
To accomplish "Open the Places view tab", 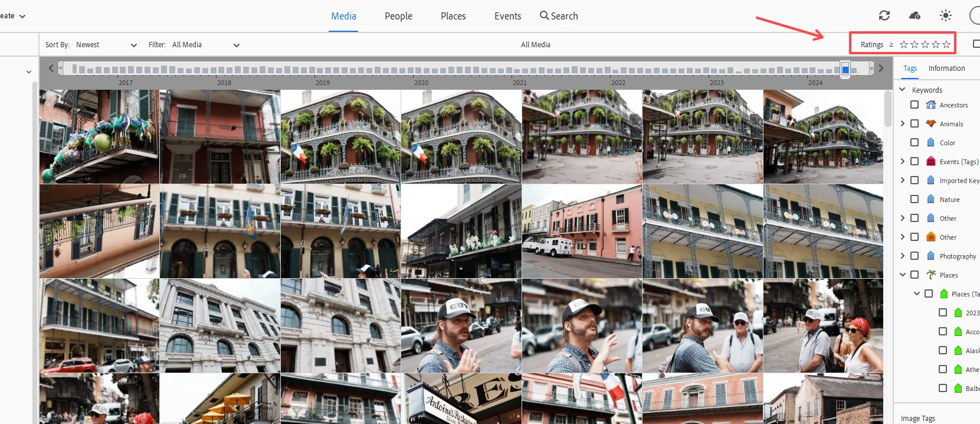I will pyautogui.click(x=453, y=16).
